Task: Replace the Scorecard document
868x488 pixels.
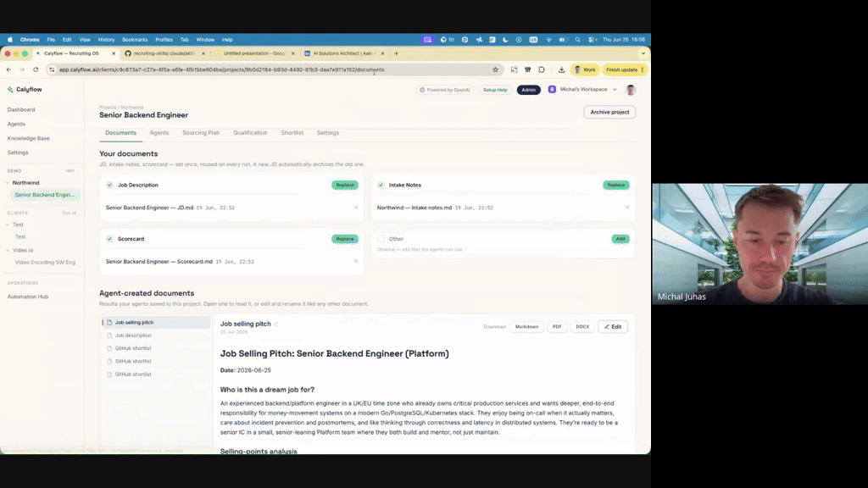Action: pyautogui.click(x=345, y=239)
